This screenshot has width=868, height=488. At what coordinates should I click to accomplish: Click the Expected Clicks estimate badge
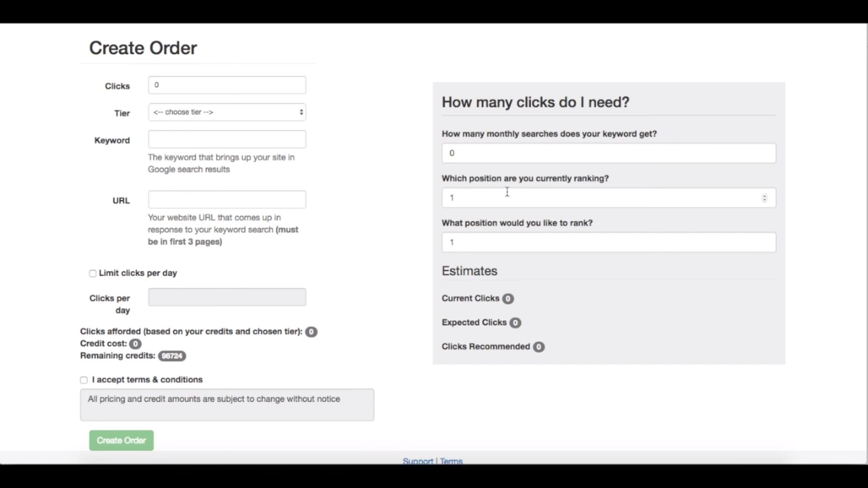[x=515, y=323]
